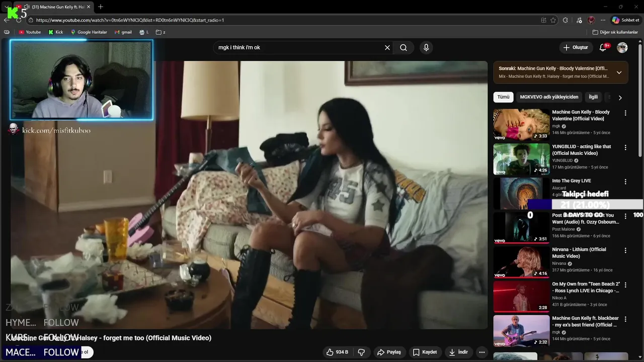Show more filter chips with arrow

tap(620, 98)
